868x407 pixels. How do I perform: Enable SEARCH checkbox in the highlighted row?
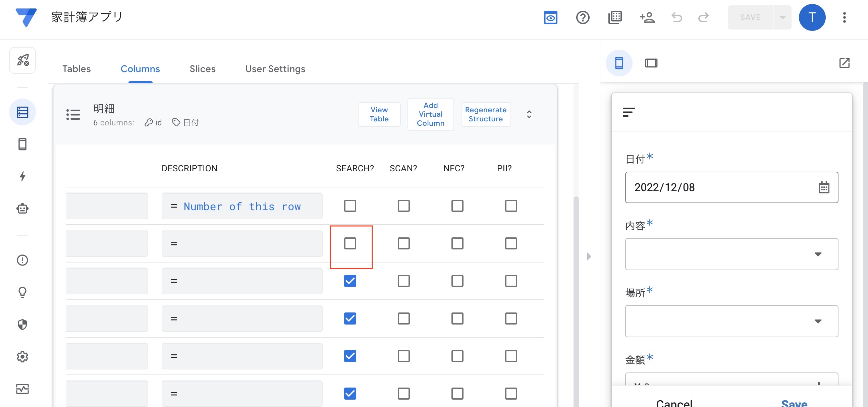pyautogui.click(x=350, y=243)
